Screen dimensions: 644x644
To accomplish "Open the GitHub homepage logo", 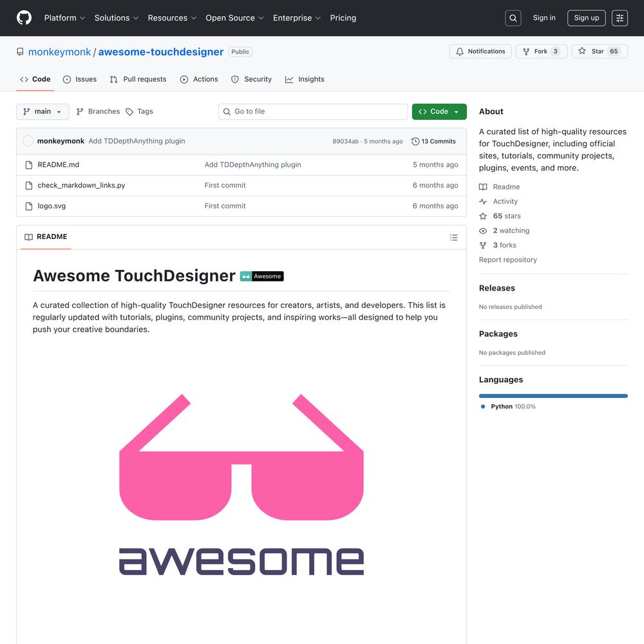I will click(24, 18).
